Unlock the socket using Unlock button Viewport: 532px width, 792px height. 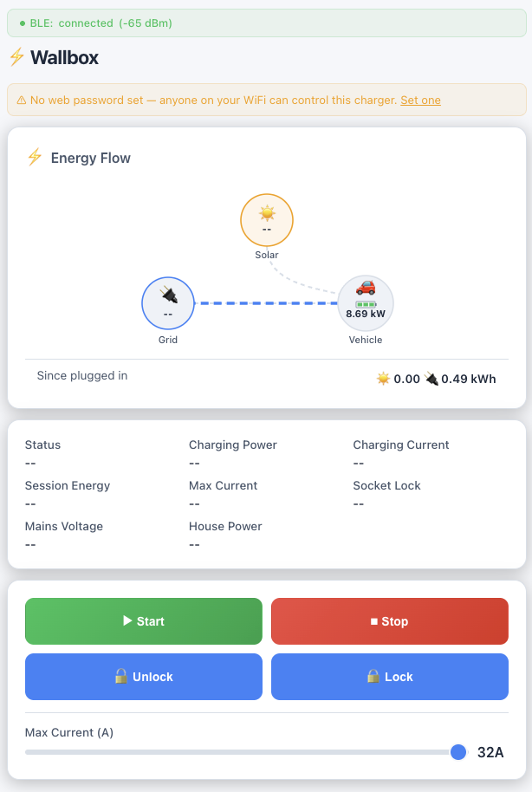pyautogui.click(x=144, y=677)
